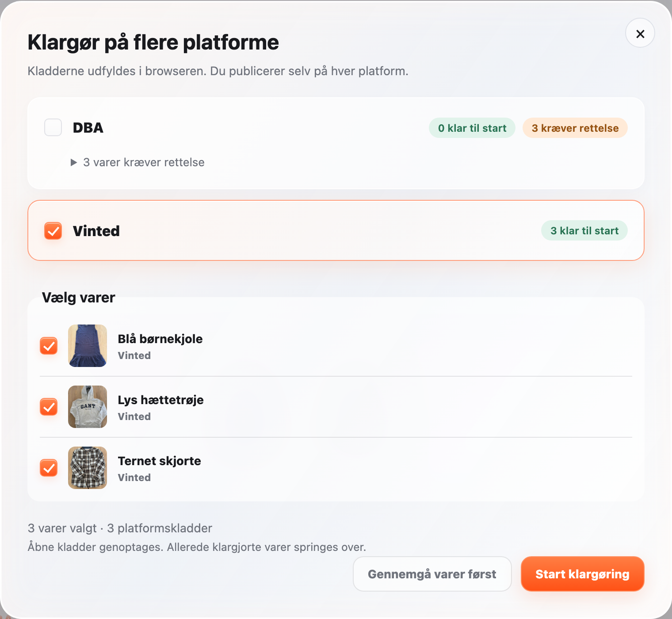Click Vinted label under Ternet skjorte

pos(134,478)
